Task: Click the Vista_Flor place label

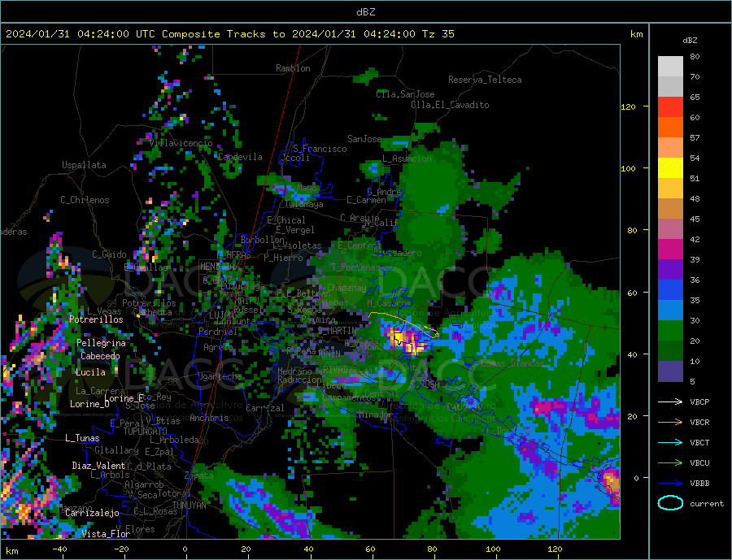Action: click(x=106, y=534)
